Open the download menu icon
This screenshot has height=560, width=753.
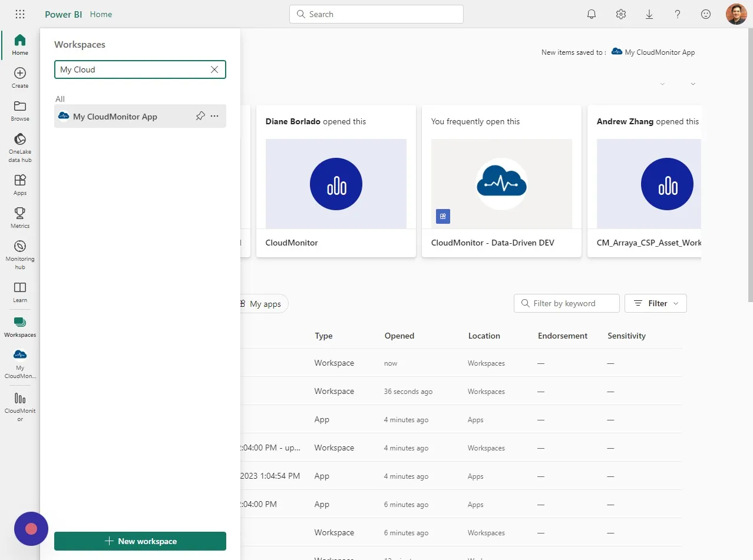(649, 14)
